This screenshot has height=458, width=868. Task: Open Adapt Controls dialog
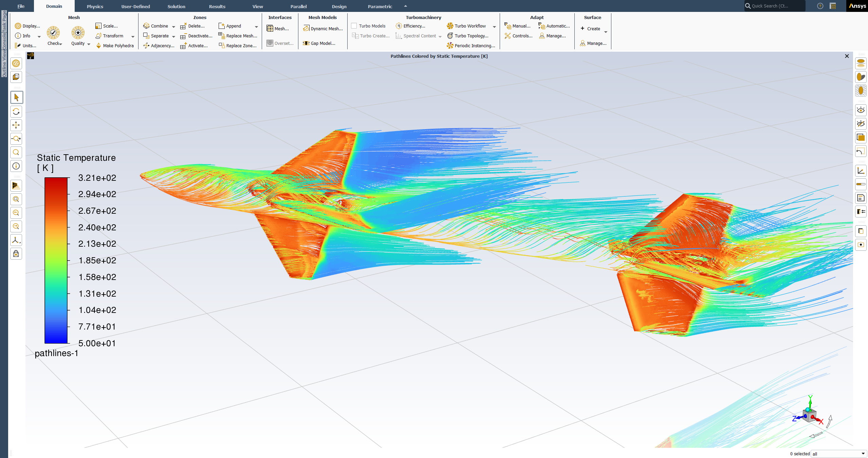tap(519, 36)
